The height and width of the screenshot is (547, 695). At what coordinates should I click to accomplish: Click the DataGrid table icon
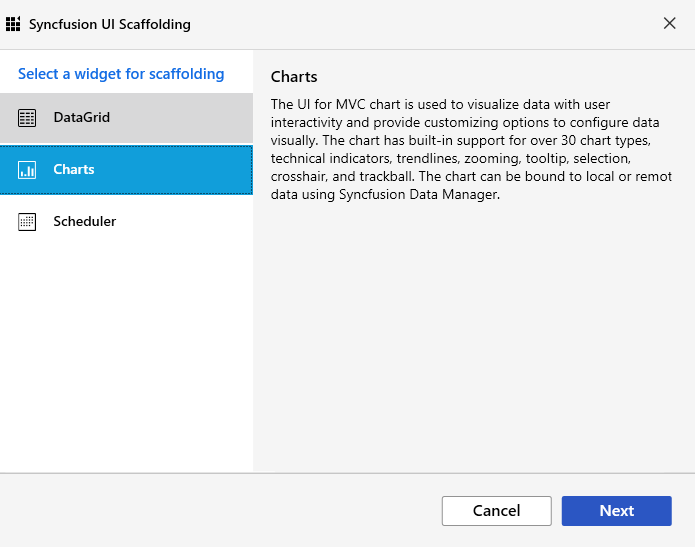27,118
